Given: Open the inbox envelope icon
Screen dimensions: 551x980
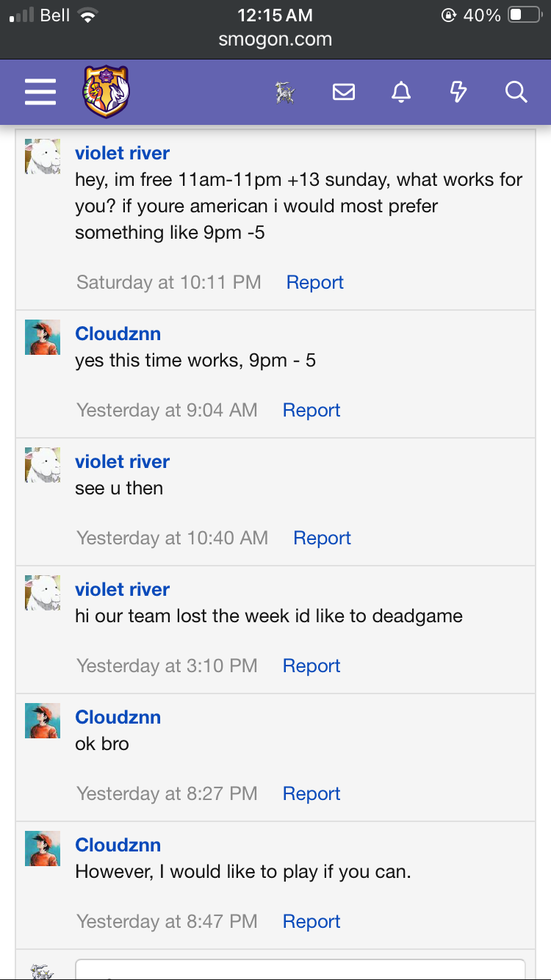Looking at the screenshot, I should 343,92.
